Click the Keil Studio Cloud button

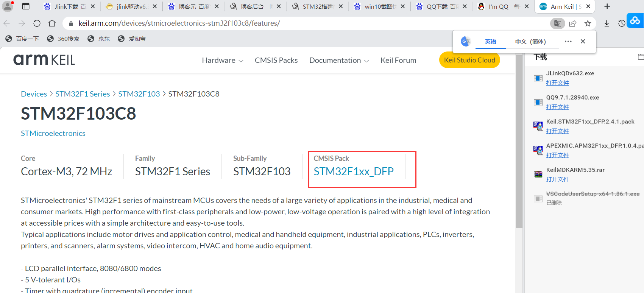click(x=469, y=60)
